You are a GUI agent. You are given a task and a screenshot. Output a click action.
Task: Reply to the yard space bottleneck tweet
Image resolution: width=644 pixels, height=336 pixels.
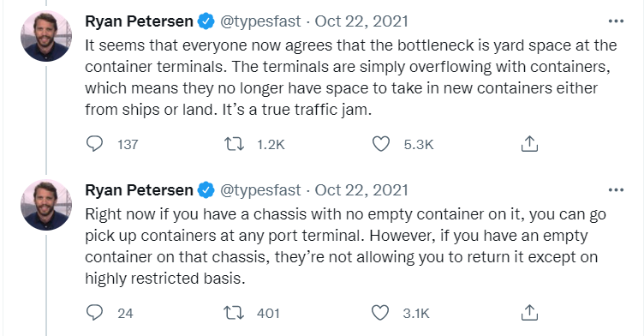94,144
